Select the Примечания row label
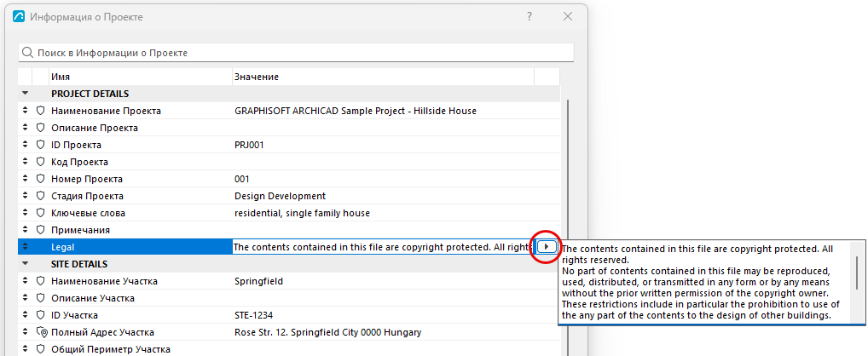 (x=81, y=231)
